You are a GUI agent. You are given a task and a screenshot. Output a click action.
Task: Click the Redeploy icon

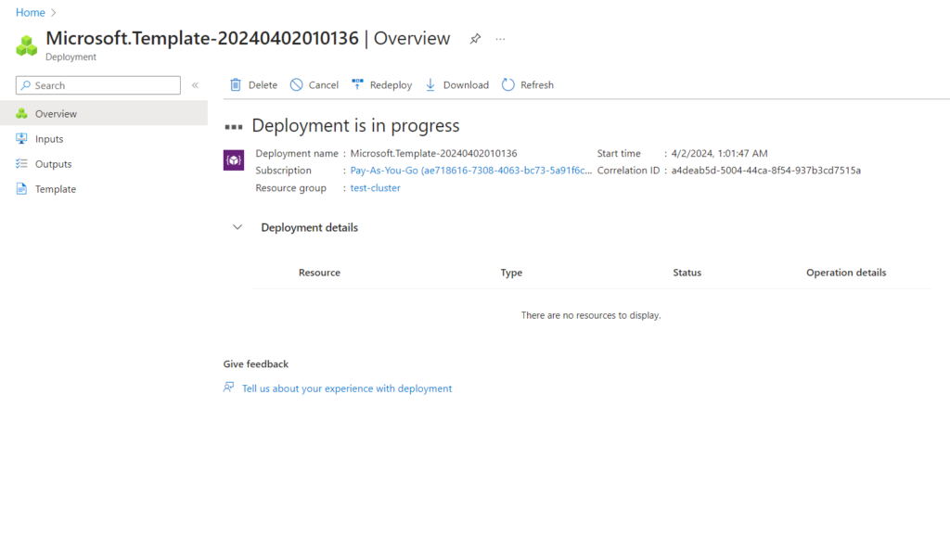point(357,84)
